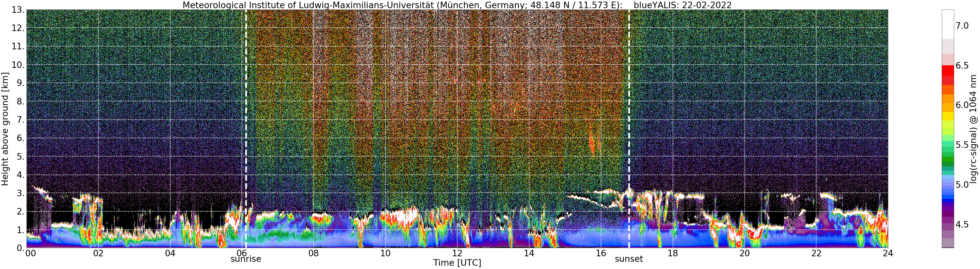Click the 'sunrise' label below the axis
This screenshot has width=980, height=269.
pyautogui.click(x=246, y=259)
